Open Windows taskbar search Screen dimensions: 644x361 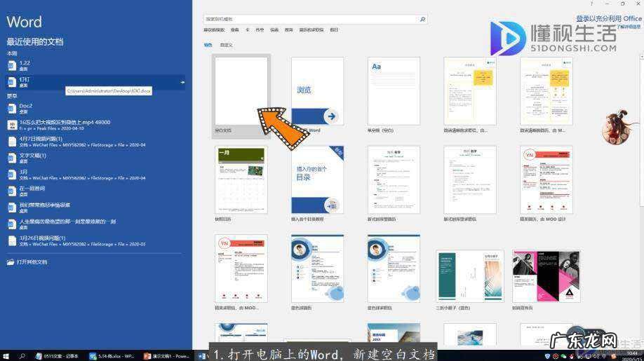click(22, 355)
